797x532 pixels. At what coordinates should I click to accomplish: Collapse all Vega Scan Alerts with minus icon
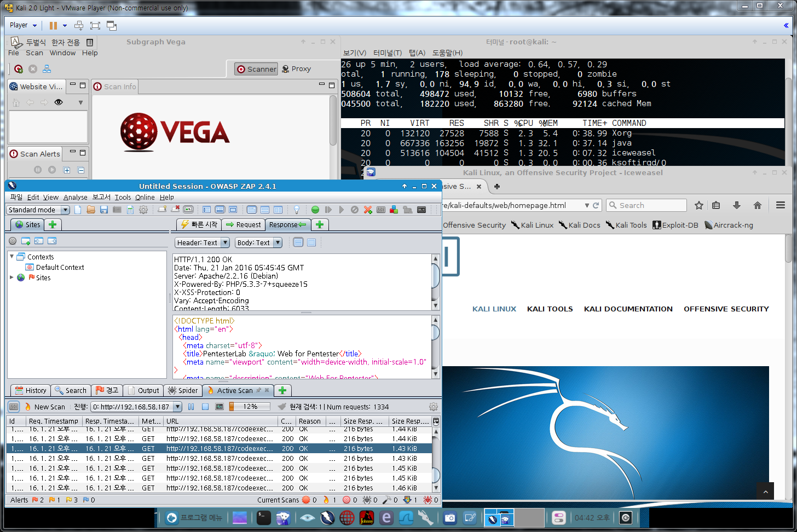81,170
